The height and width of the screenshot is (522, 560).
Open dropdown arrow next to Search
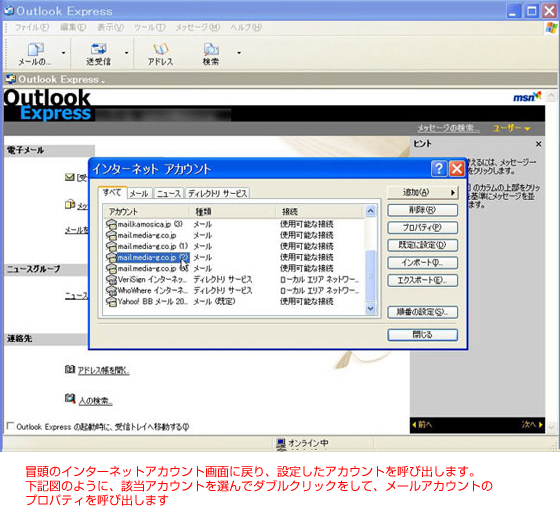(239, 53)
